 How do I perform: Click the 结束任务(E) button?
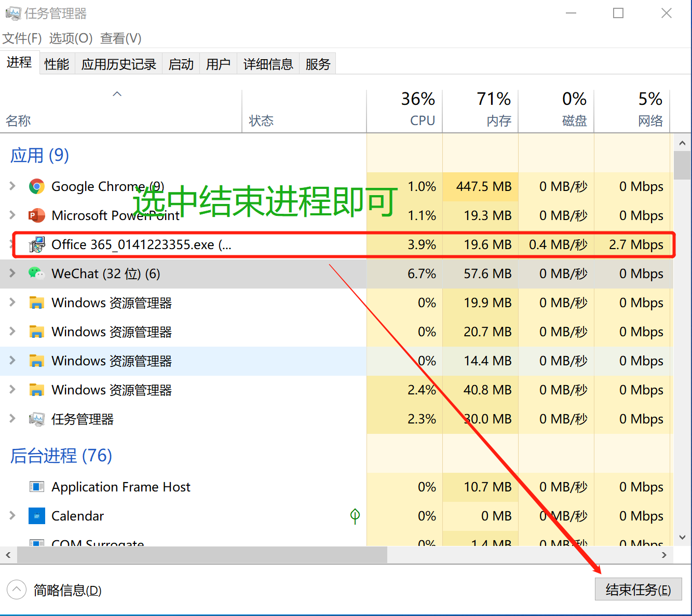click(638, 590)
